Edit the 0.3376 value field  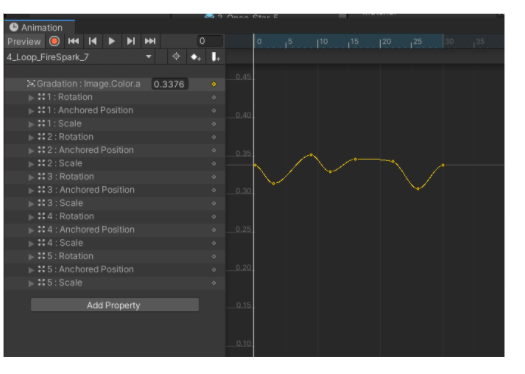pos(169,84)
